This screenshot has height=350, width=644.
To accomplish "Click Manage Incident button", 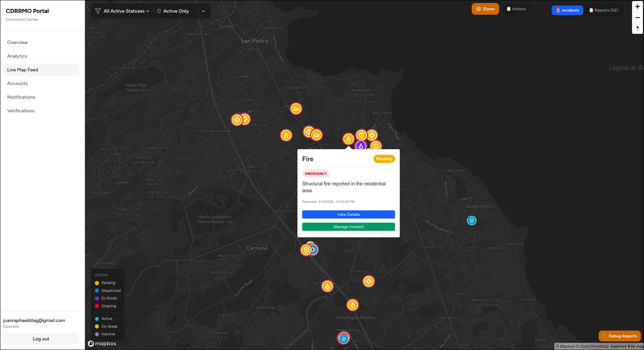I will (349, 227).
